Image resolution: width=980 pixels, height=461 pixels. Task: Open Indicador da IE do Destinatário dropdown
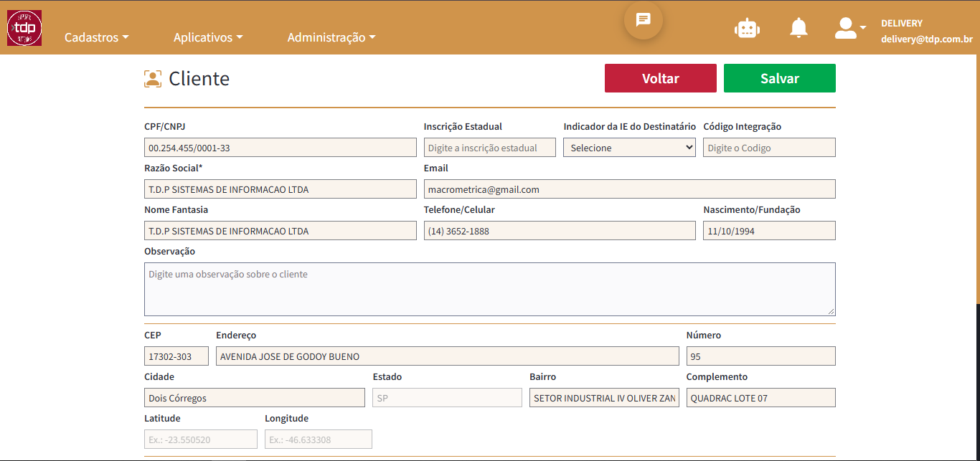(630, 148)
